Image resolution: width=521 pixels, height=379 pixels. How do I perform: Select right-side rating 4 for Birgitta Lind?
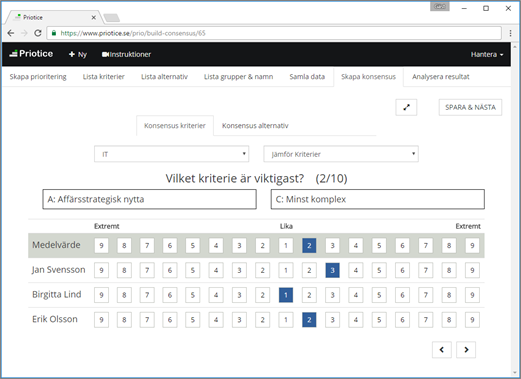tap(356, 295)
